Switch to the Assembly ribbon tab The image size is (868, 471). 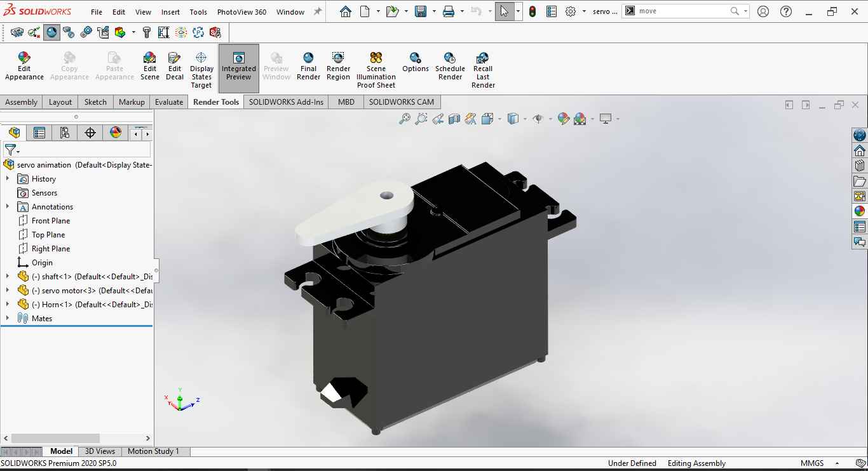click(x=22, y=102)
